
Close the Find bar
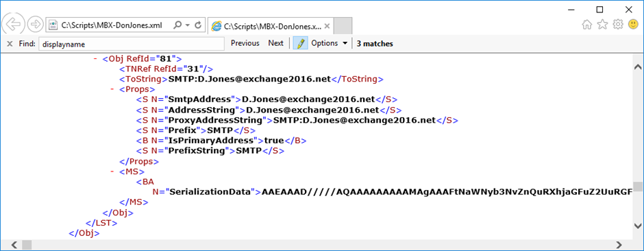coord(10,43)
